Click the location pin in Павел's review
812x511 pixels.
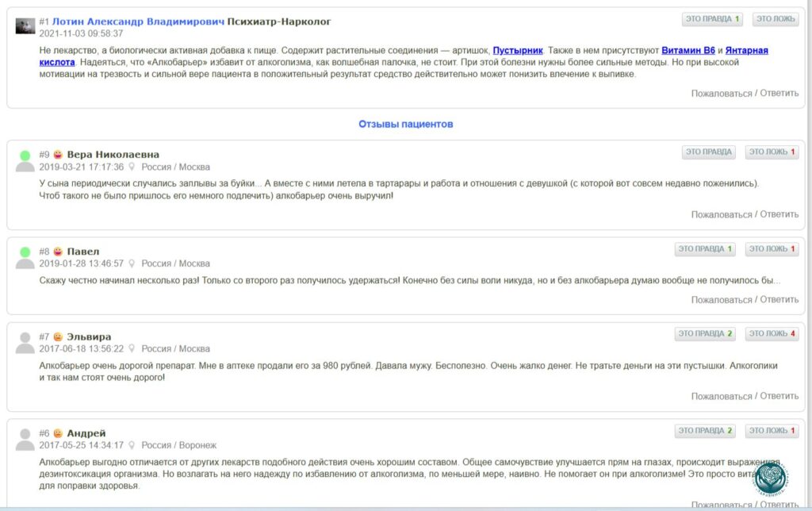pos(132,263)
